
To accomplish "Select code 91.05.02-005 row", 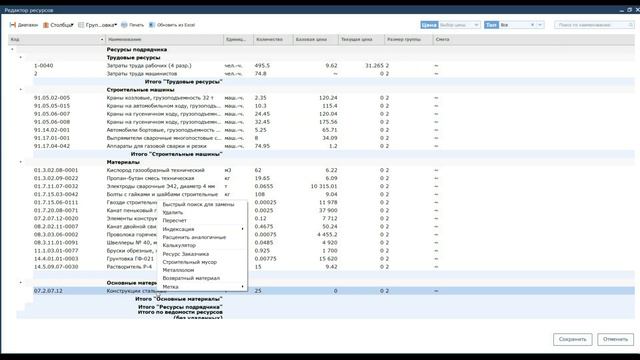I will coord(334,98).
